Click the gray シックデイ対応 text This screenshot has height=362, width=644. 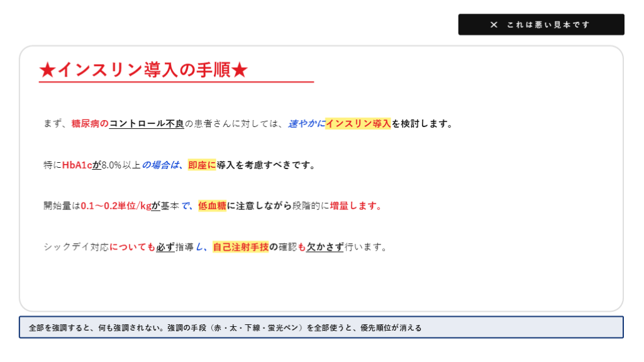coord(76,247)
